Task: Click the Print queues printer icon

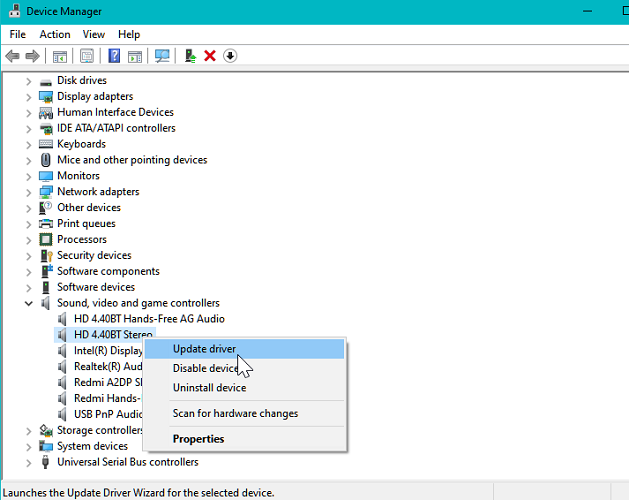Action: click(46, 224)
